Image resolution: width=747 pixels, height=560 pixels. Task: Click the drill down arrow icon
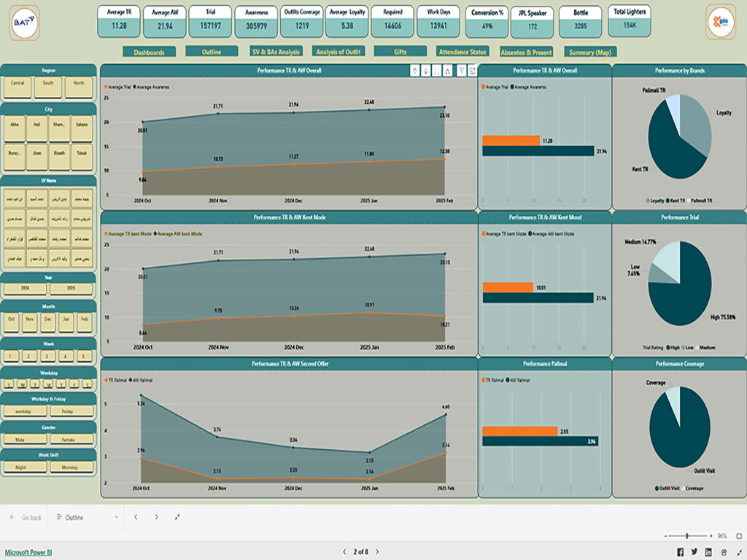coord(426,71)
